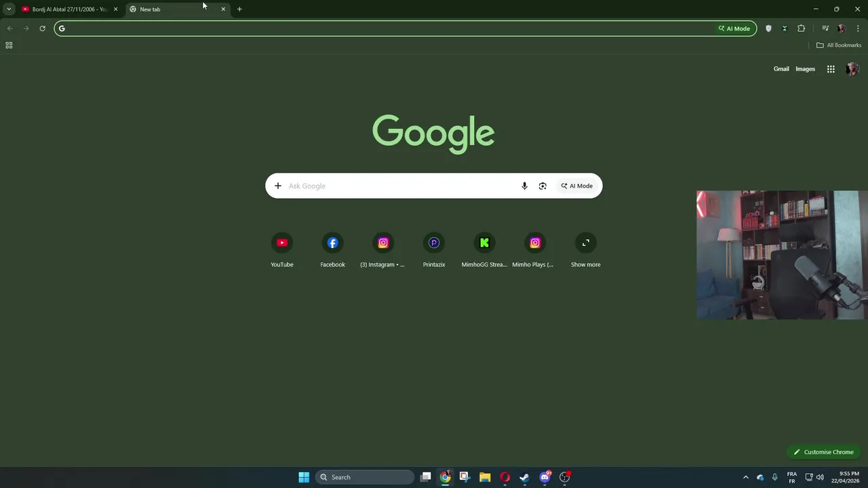The image size is (868, 488).
Task: Open Google Images link
Action: point(805,68)
